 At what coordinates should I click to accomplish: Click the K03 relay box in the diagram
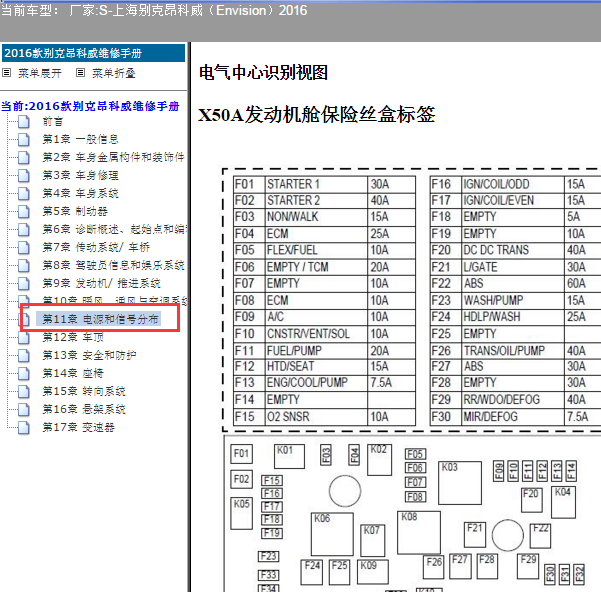coord(460,483)
